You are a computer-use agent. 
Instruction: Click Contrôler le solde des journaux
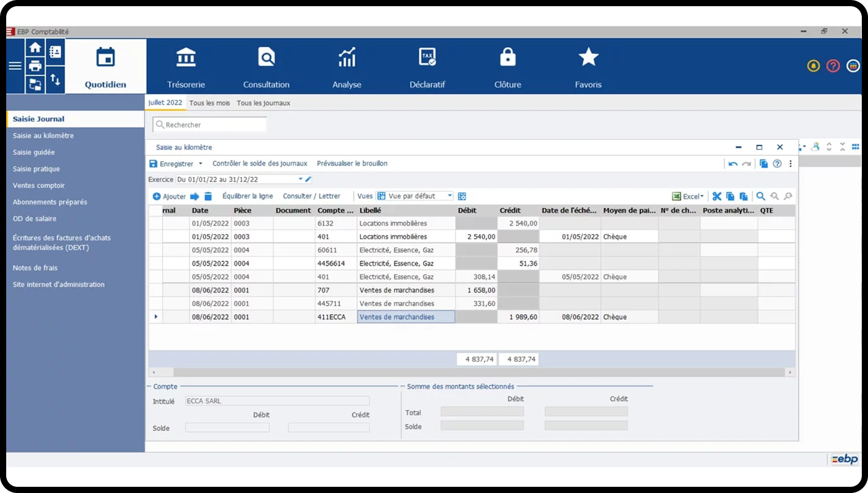(260, 164)
